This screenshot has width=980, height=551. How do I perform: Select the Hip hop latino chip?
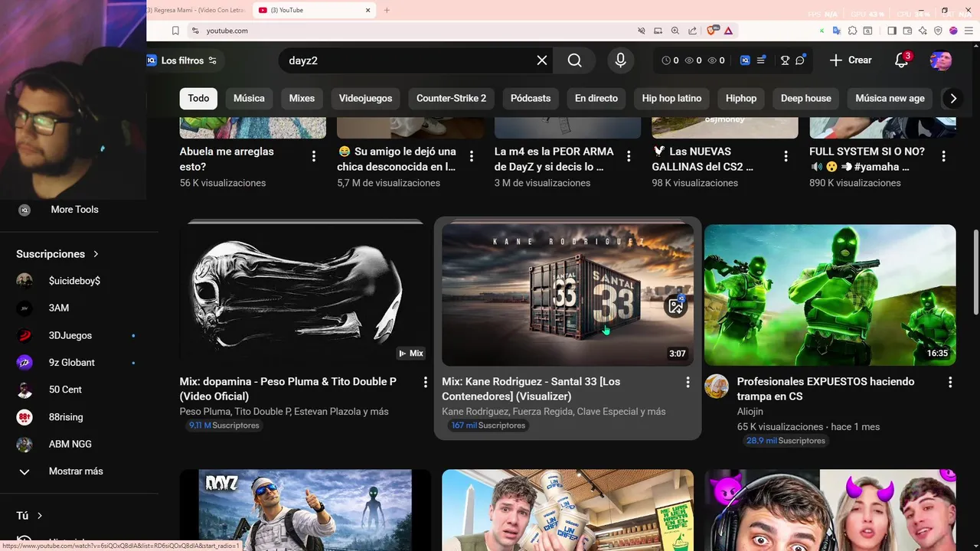tap(671, 98)
